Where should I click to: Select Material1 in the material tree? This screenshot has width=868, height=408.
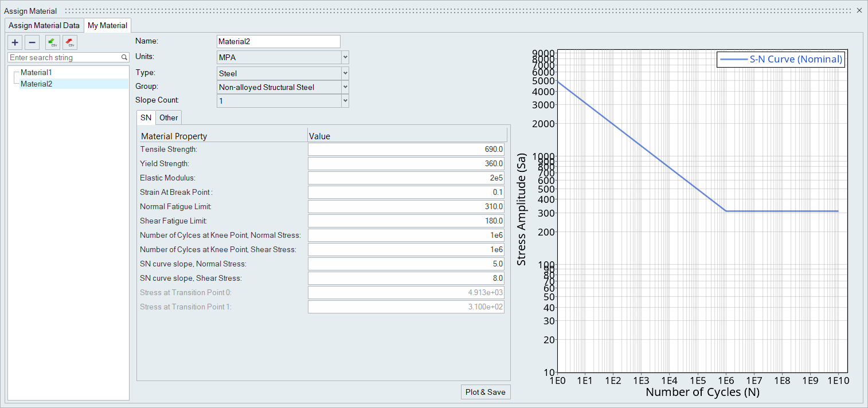[36, 73]
